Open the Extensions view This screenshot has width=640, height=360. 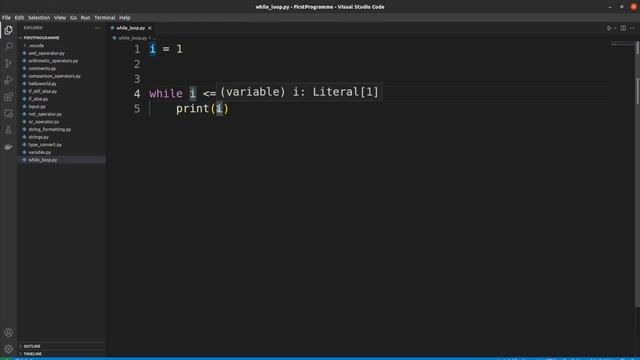[8, 97]
